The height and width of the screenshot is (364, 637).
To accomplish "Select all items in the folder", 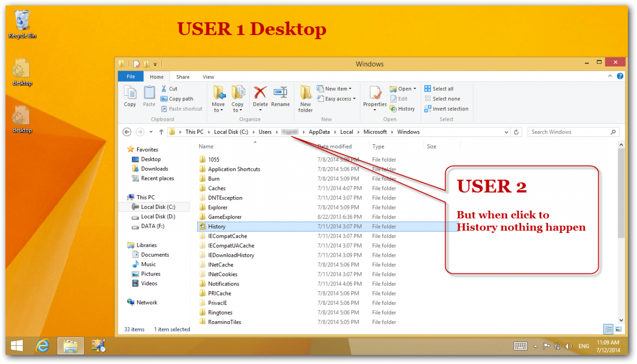I will click(x=439, y=88).
